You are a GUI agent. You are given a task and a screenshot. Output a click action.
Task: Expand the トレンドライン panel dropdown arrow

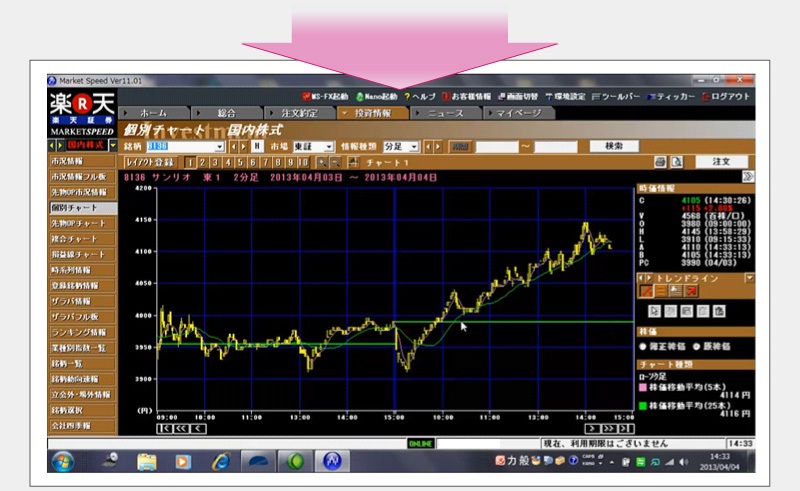click(749, 278)
